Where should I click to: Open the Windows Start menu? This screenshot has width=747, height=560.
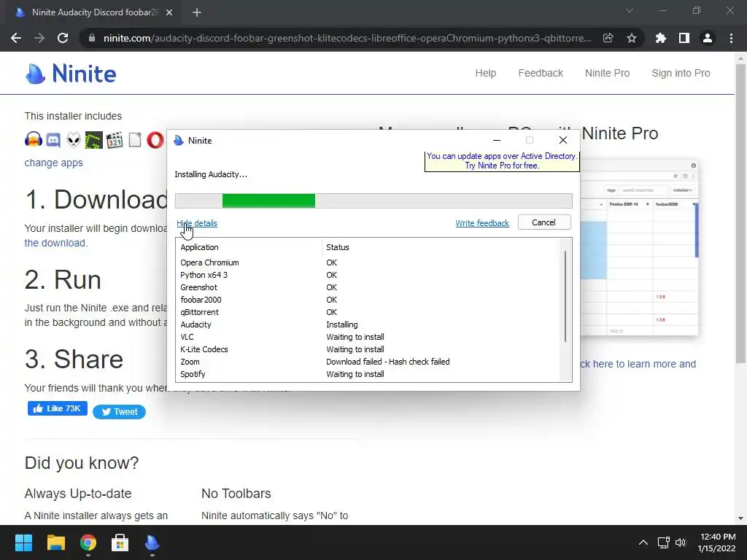click(x=23, y=542)
